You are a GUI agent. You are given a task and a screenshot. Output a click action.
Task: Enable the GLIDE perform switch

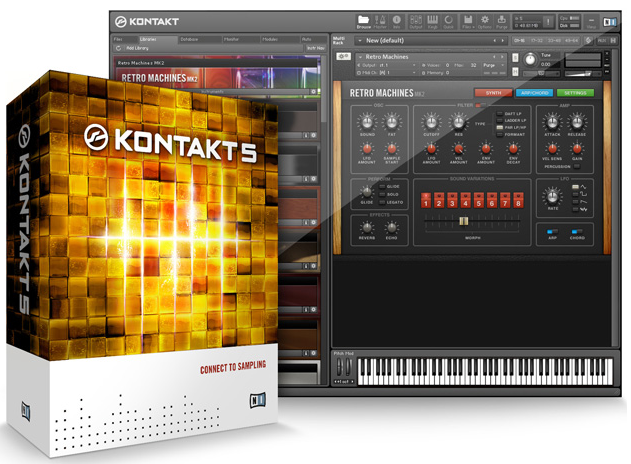click(x=382, y=187)
